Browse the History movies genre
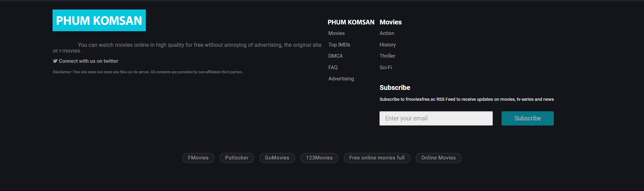Screen dimensions: 644x191 tap(387, 45)
